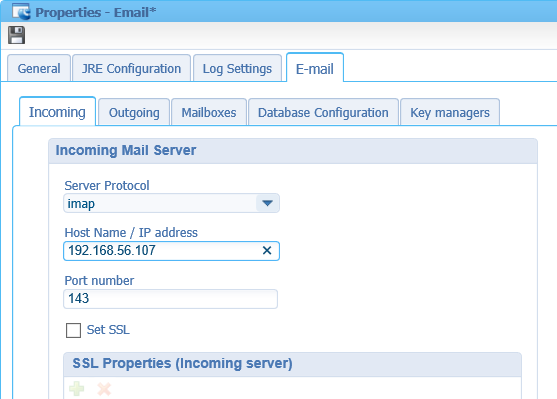Clear the Host Name field with X
The width and height of the screenshot is (557, 399).
coord(267,250)
